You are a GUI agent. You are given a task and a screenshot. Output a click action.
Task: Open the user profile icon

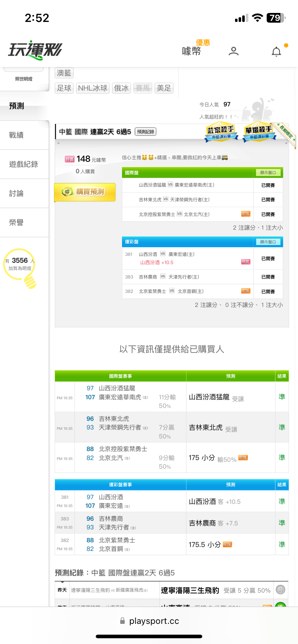(234, 51)
